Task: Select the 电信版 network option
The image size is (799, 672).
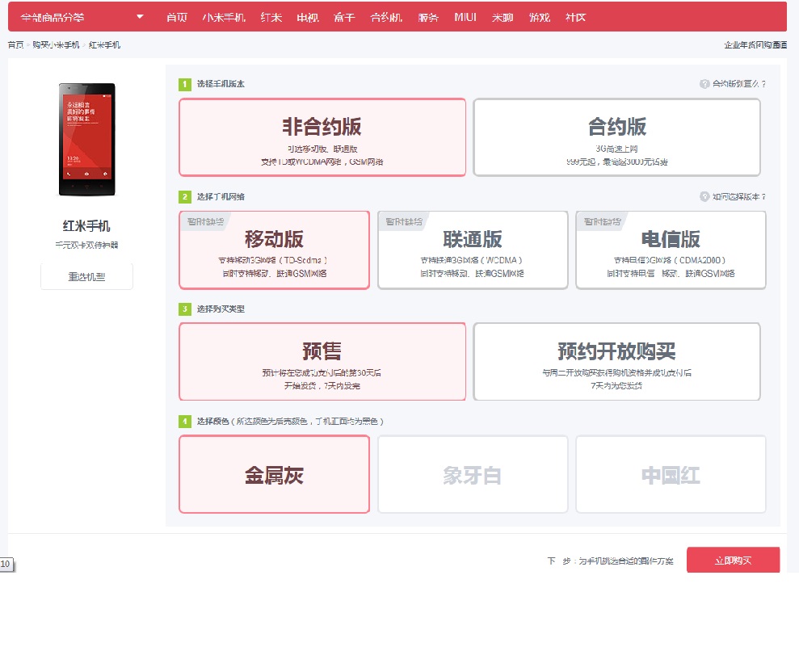Action: click(x=671, y=250)
